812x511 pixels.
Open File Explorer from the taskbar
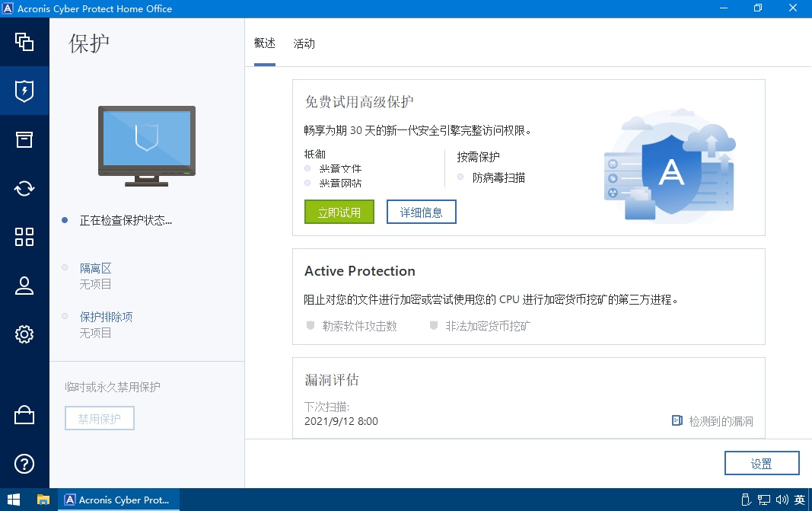[x=43, y=500]
